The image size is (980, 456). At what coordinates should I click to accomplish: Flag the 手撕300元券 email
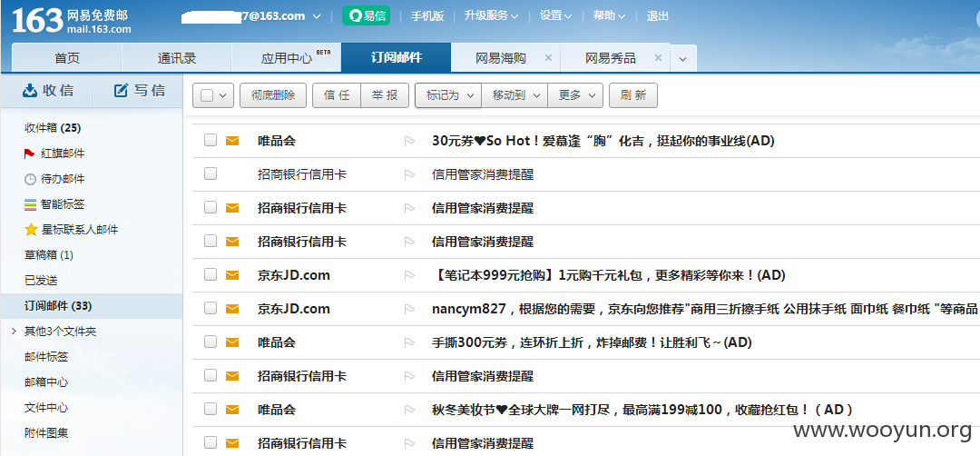[x=409, y=342]
